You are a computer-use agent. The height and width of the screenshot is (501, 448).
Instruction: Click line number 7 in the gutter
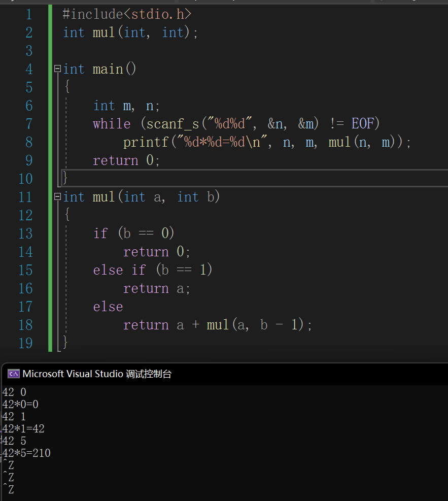29,124
